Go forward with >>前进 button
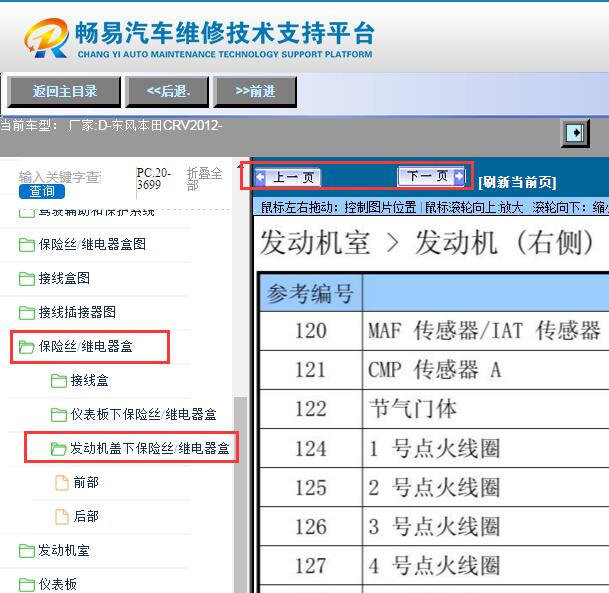 (x=255, y=92)
